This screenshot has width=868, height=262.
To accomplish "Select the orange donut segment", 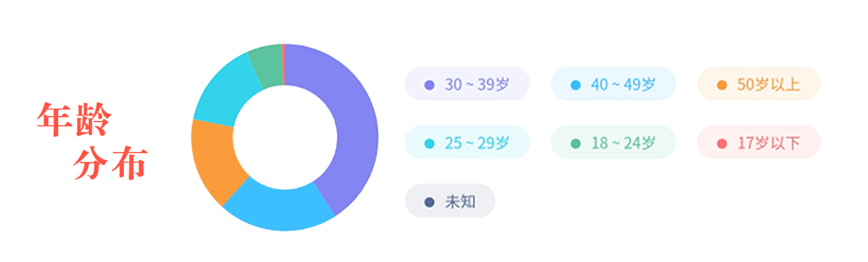I will (x=213, y=161).
